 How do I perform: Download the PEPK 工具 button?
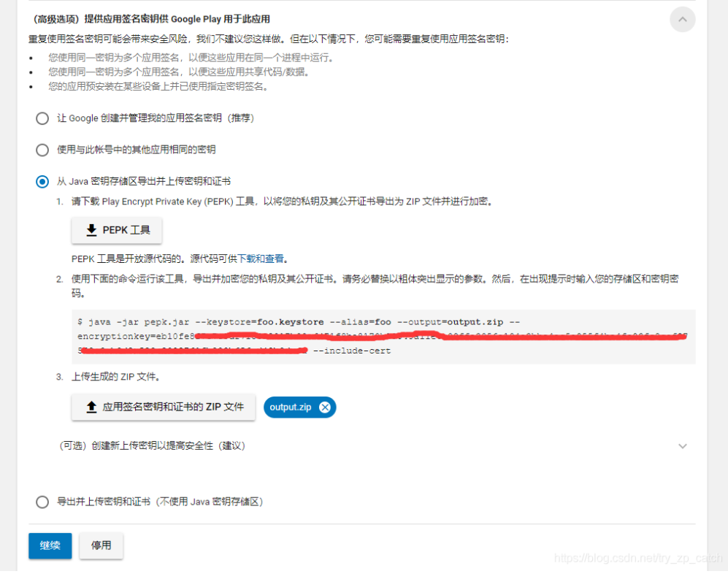tap(117, 230)
